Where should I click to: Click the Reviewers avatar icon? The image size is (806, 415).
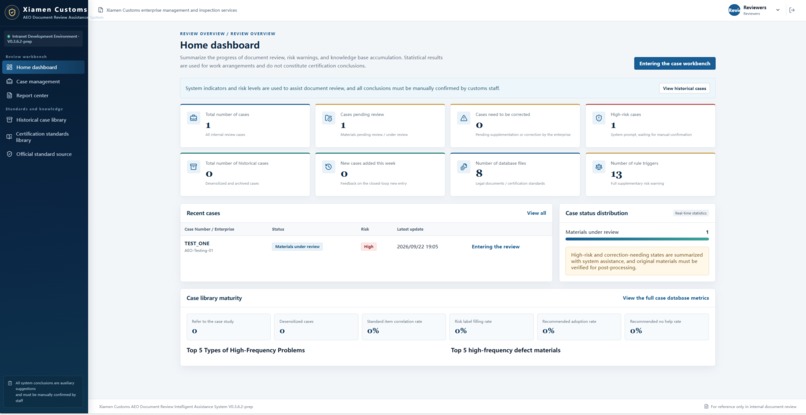734,10
